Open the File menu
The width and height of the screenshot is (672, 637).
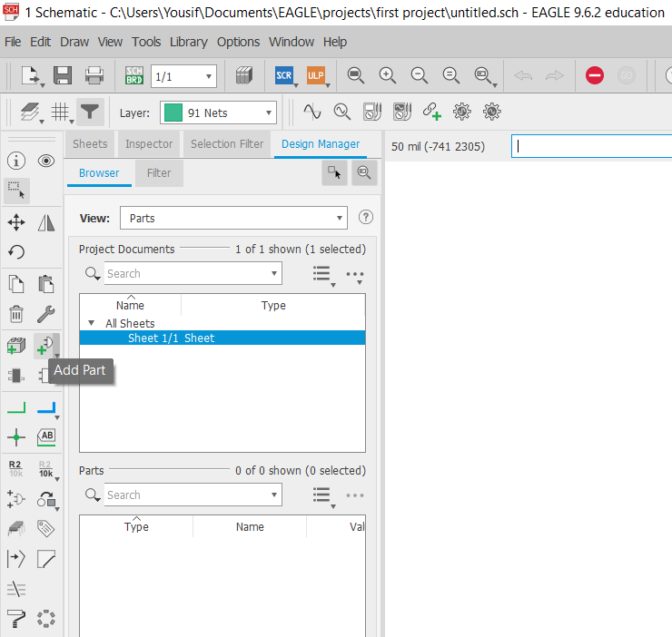pyautogui.click(x=13, y=42)
